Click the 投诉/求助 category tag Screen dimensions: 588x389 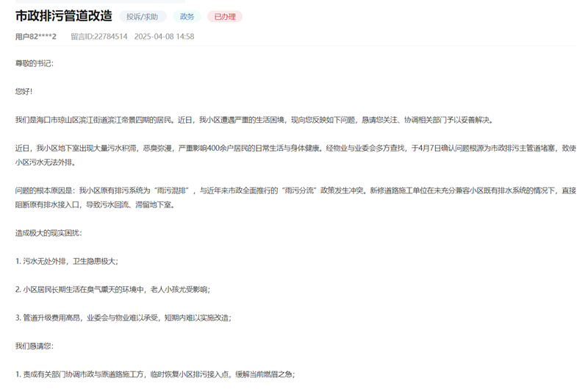pyautogui.click(x=142, y=17)
